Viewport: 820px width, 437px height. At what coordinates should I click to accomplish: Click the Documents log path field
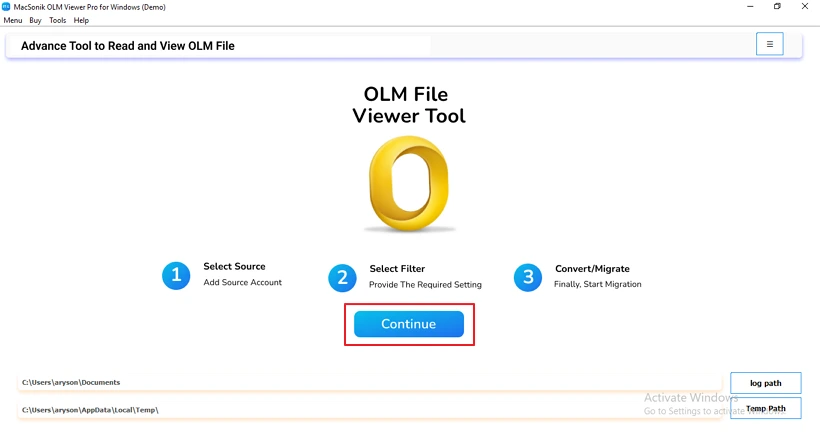point(369,383)
